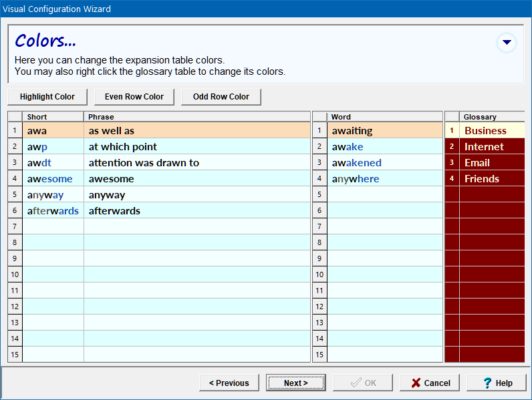Click the Phrase column header
Viewport: 532px width, 400px height.
click(197, 117)
